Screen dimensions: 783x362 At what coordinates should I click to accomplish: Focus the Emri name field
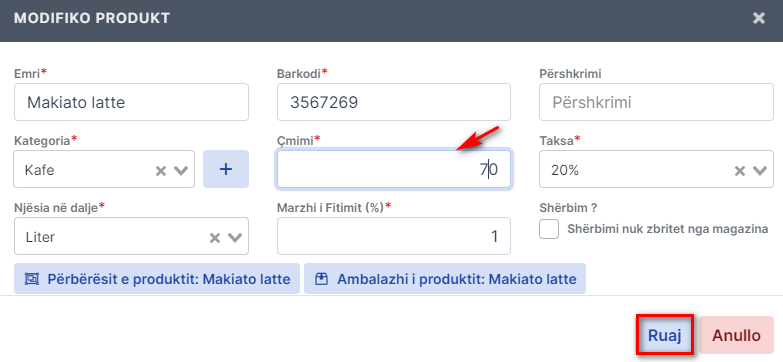[131, 102]
